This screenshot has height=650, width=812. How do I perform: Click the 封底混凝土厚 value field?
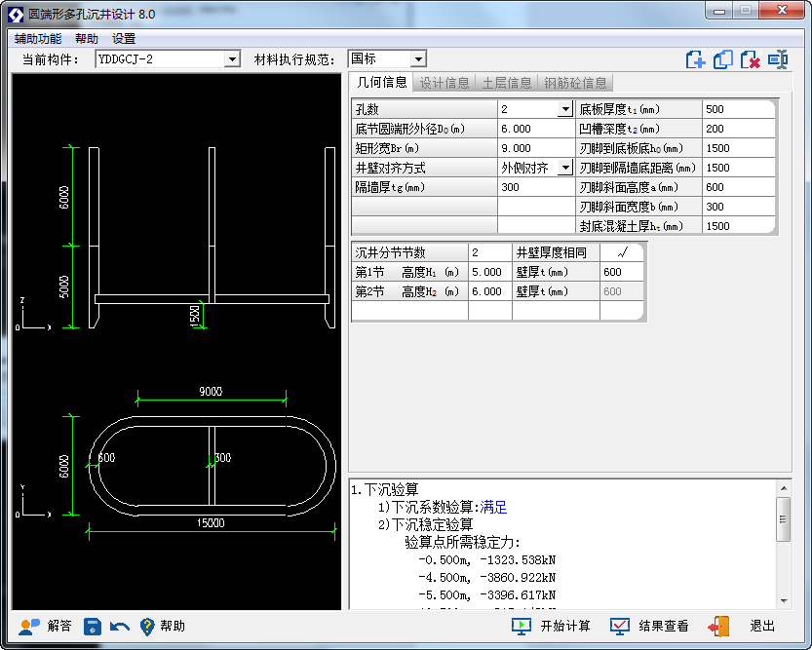[x=739, y=226]
